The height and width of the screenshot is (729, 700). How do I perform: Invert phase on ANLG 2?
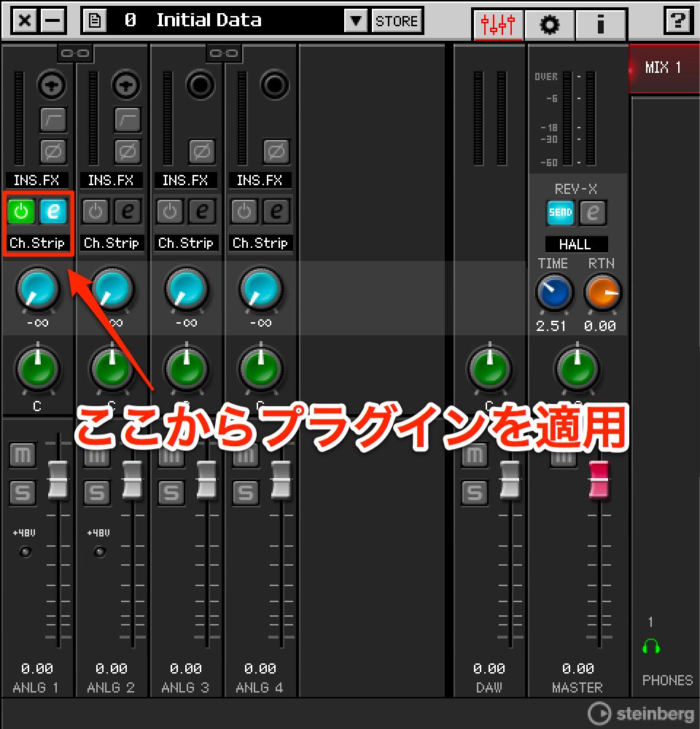128,151
